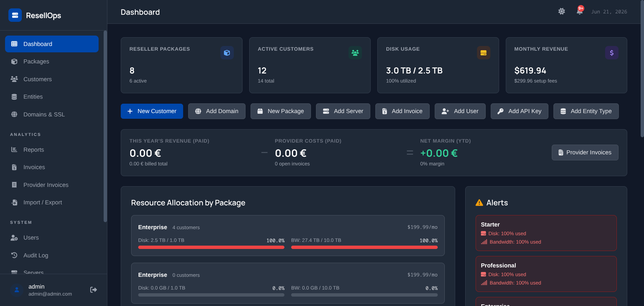
Task: Toggle the light/dark theme sun icon
Action: point(561,11)
